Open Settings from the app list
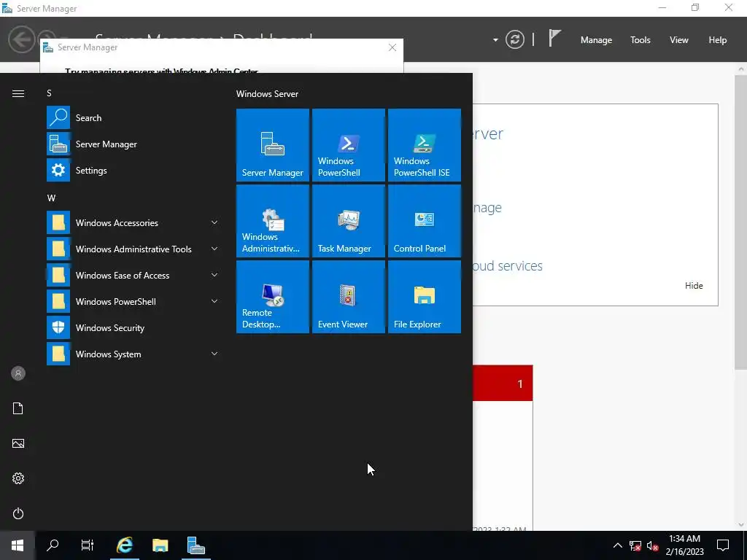Image resolution: width=747 pixels, height=560 pixels. point(133,170)
